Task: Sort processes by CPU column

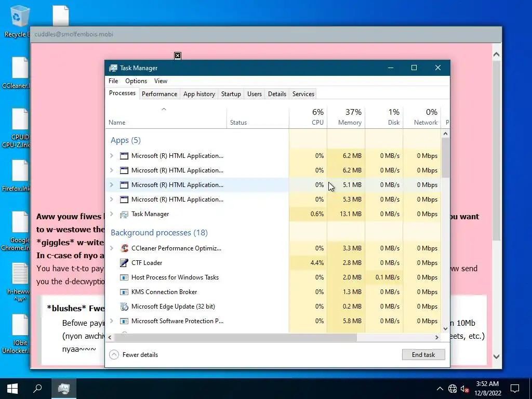Action: click(308, 117)
